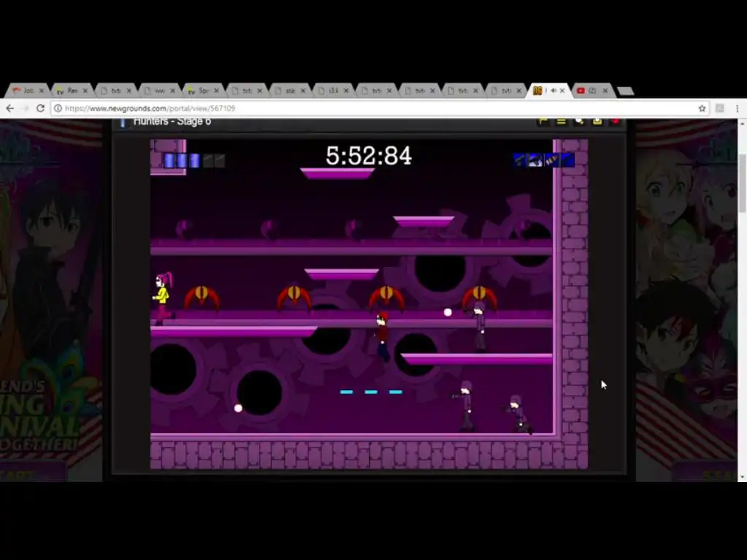Click the yellow list-lines icon above the game
The width and height of the screenshot is (747, 560).
coord(561,122)
